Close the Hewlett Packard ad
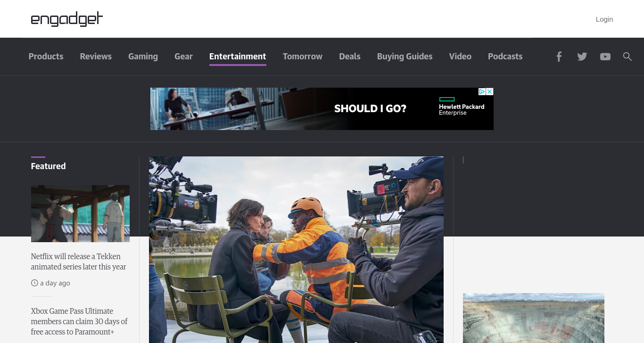Viewport: 644px width, 343px height. click(490, 91)
